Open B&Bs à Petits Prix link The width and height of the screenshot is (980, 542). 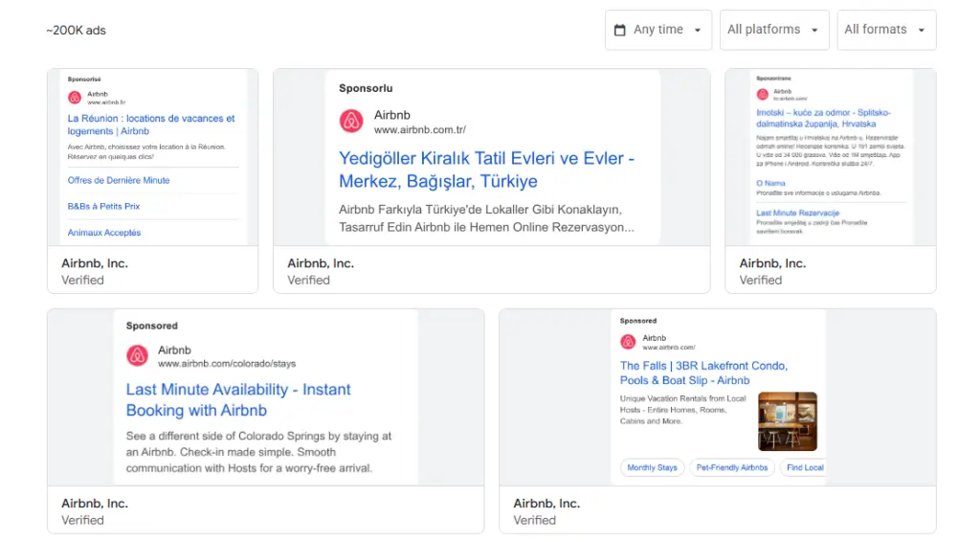coord(103,206)
